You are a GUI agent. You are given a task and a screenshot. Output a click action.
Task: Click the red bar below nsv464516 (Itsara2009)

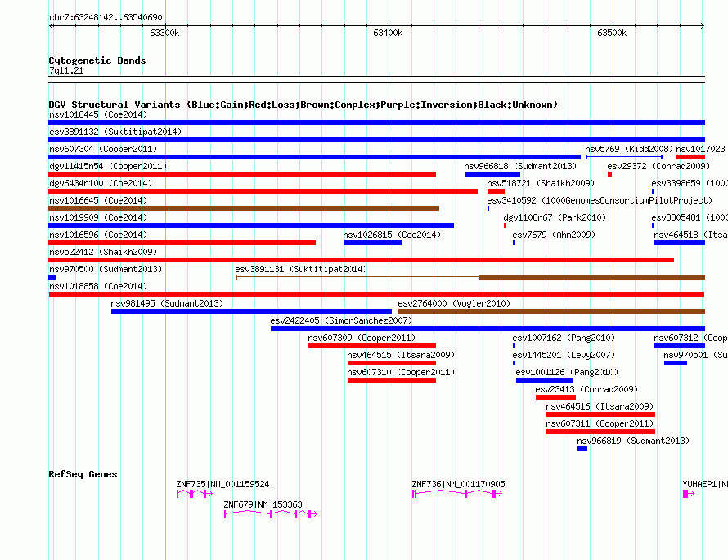click(x=600, y=414)
